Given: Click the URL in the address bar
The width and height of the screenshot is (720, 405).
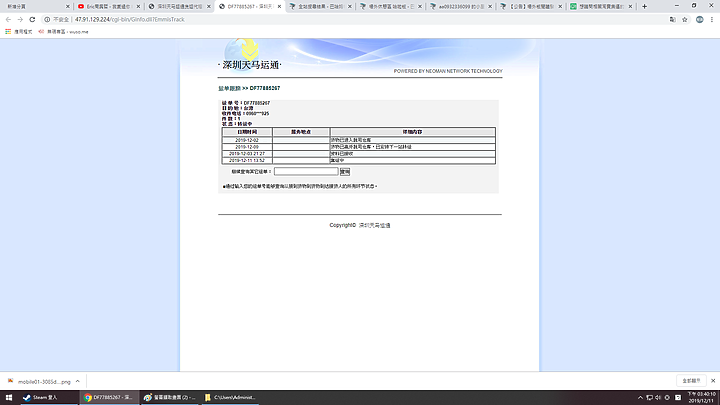Looking at the screenshot, I should click(x=129, y=19).
